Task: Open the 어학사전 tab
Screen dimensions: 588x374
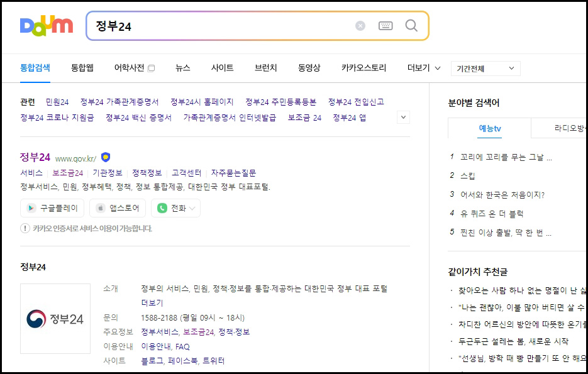Action: (x=129, y=68)
